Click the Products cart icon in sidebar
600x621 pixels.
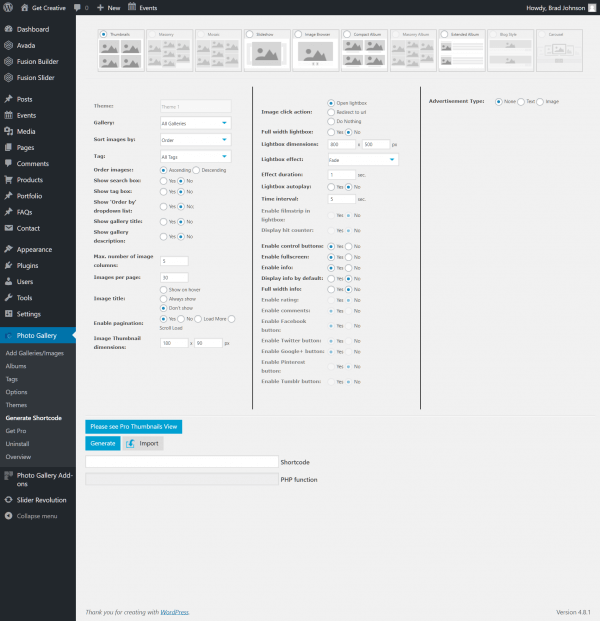coord(8,179)
